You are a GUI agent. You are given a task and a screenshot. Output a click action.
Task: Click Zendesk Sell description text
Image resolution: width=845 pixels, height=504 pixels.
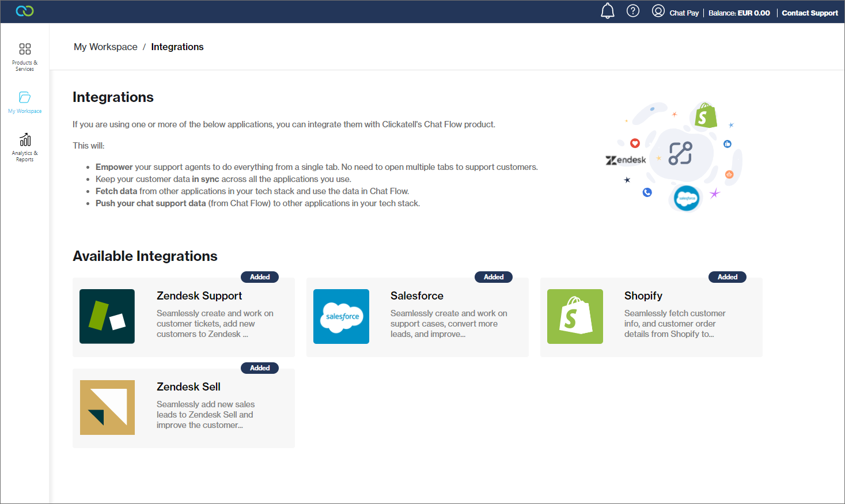click(206, 415)
